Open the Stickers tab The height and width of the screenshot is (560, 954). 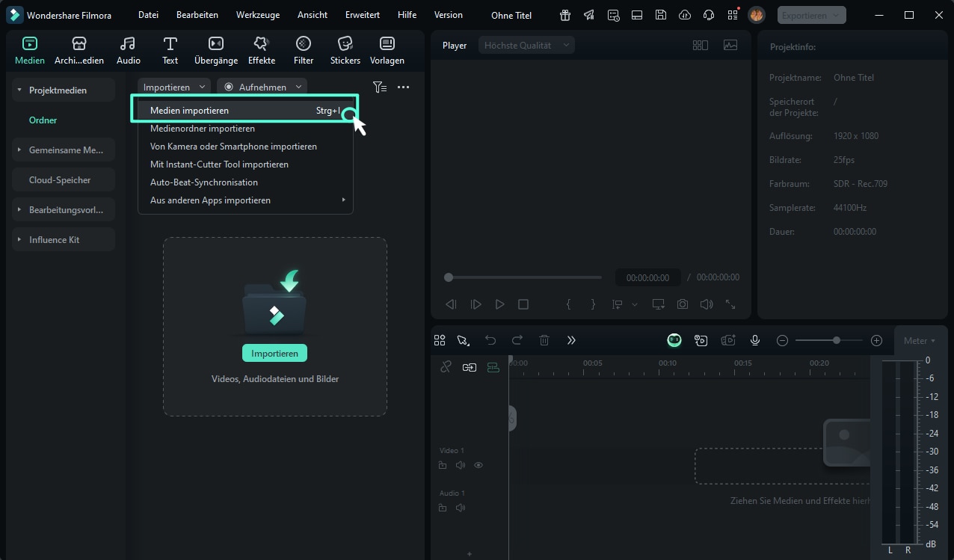click(x=345, y=51)
